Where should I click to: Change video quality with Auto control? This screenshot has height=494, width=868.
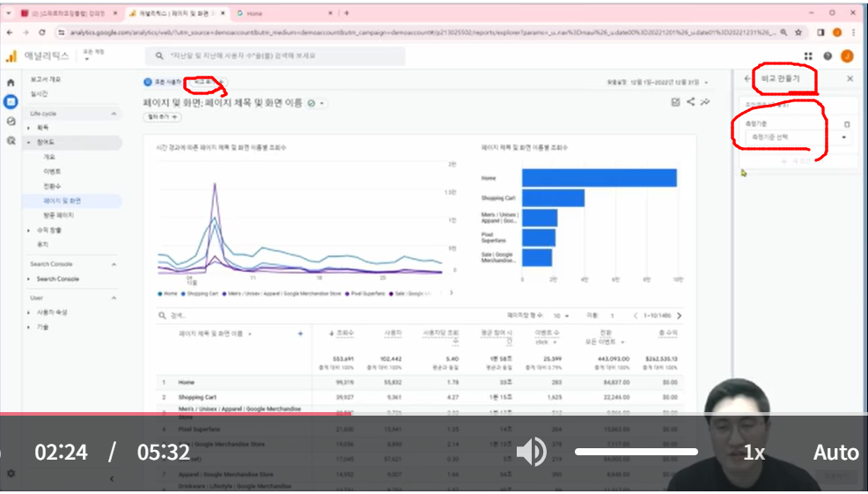point(835,453)
